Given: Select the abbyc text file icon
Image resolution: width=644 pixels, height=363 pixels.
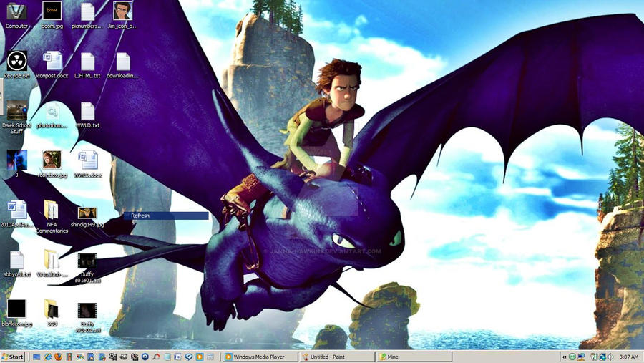Looking at the screenshot, I should pyautogui.click(x=17, y=263).
